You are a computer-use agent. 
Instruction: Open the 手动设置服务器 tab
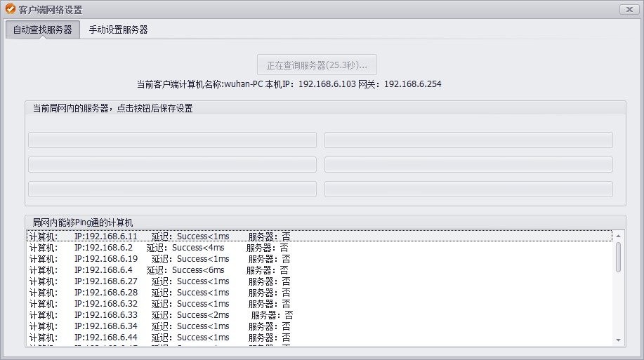click(118, 29)
